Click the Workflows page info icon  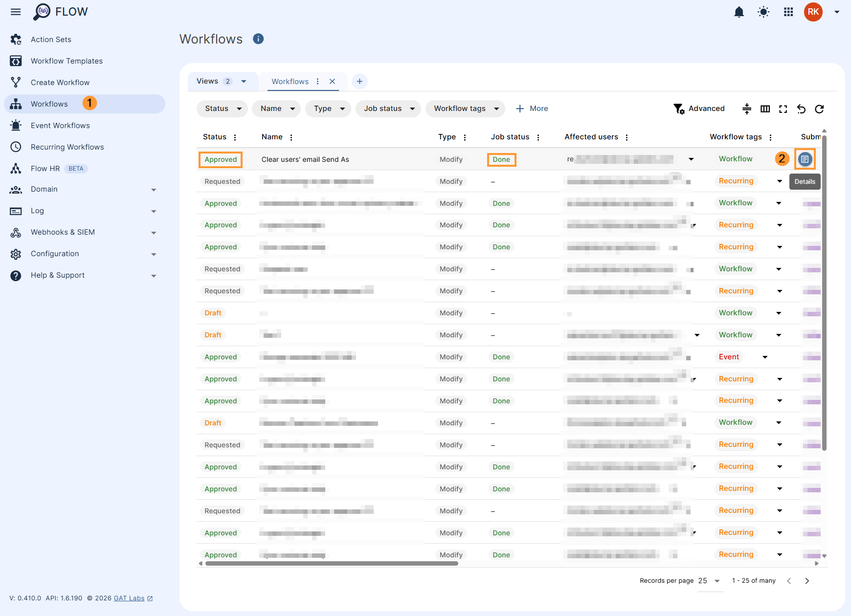(258, 39)
